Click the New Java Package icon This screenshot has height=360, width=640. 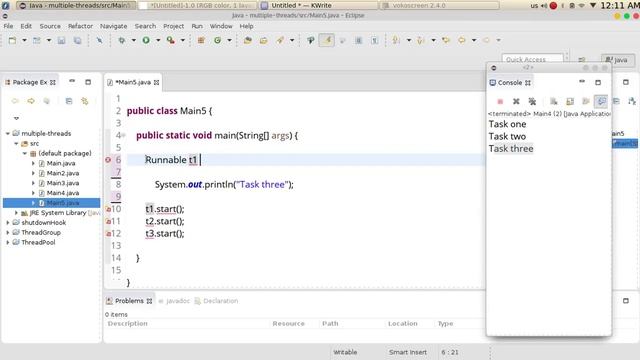(x=201, y=40)
